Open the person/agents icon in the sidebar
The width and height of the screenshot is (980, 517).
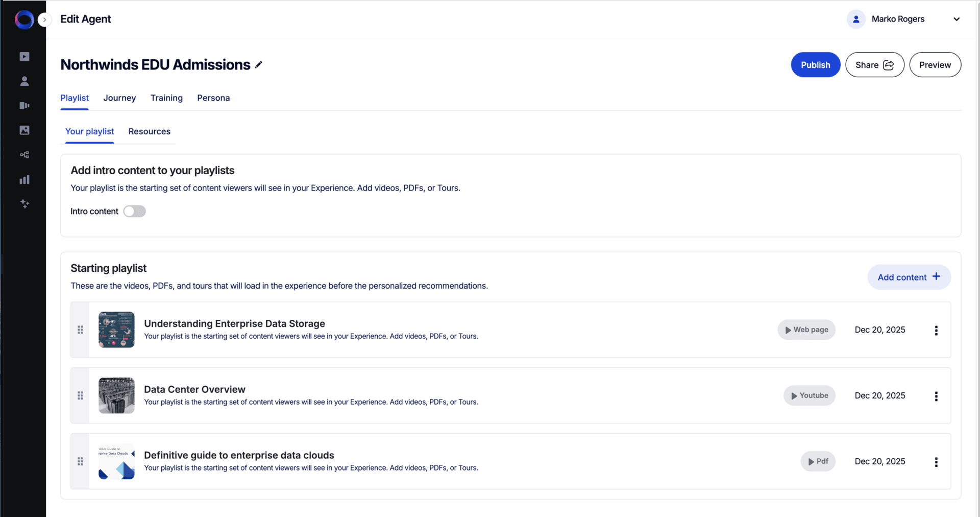coord(24,81)
